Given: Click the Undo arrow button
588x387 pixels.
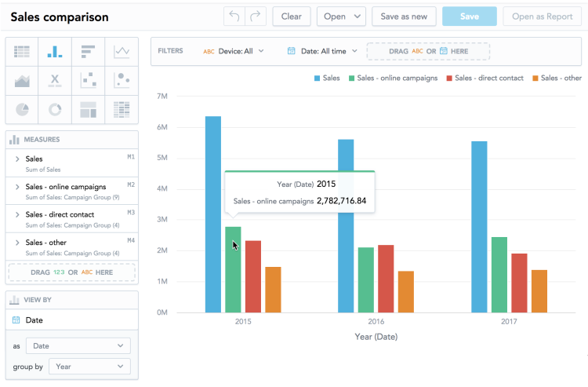Looking at the screenshot, I should click(x=234, y=16).
